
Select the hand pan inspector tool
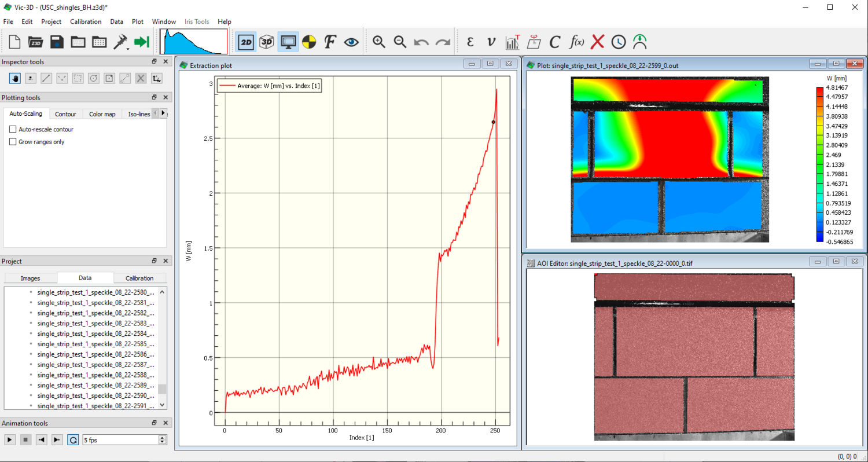pos(14,78)
